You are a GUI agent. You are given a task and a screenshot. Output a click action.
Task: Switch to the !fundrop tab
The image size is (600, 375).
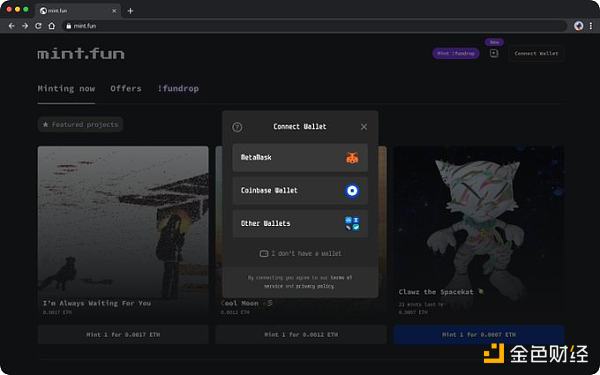178,89
